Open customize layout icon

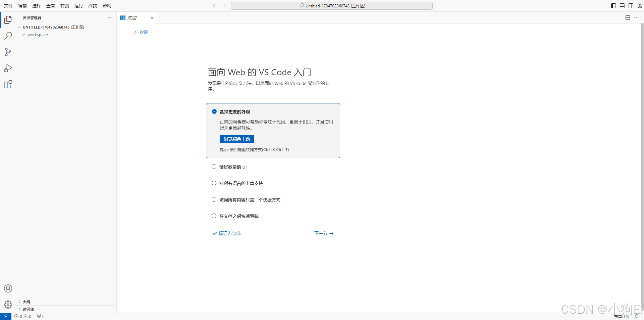click(x=640, y=6)
